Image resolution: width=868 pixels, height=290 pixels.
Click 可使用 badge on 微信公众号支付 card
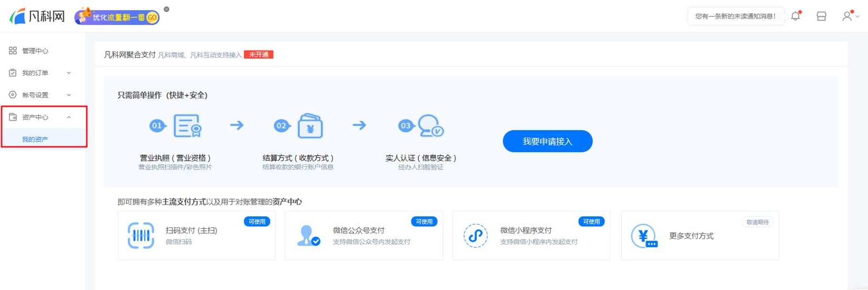pos(424,222)
